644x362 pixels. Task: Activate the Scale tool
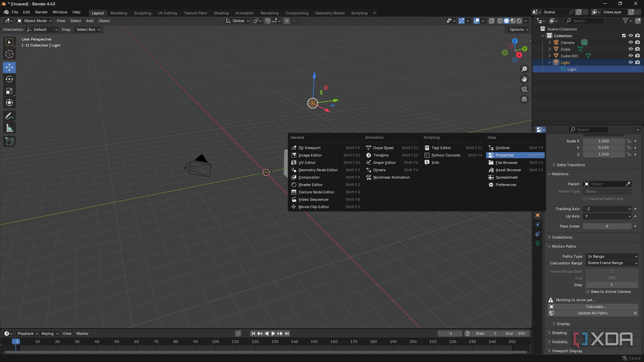click(9, 91)
